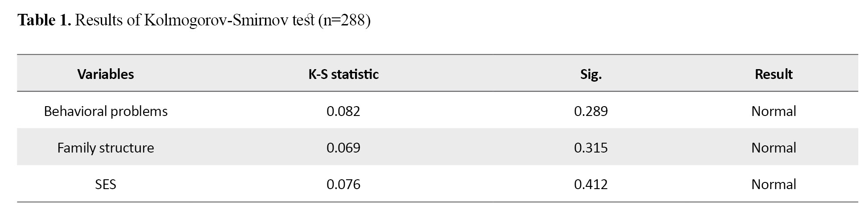Click Normal result for Behavioral problems

coord(773,111)
